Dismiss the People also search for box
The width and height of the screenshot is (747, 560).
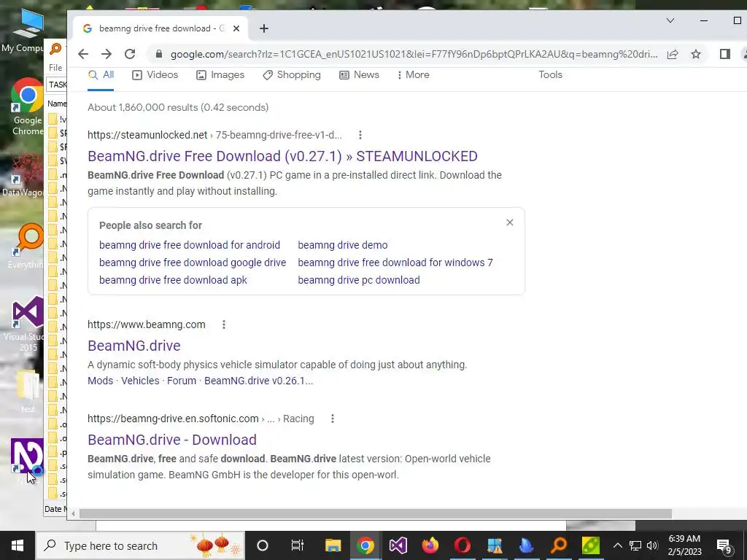coord(510,222)
